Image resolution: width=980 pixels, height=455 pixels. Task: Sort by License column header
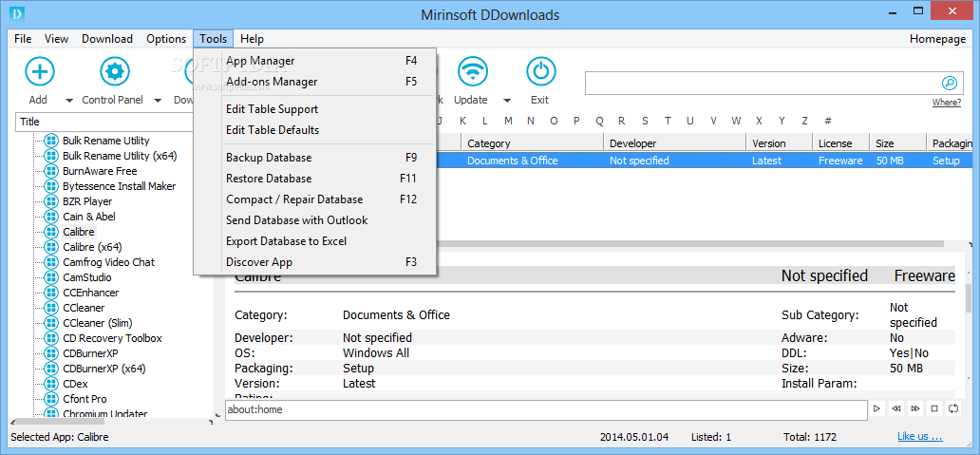pos(841,143)
